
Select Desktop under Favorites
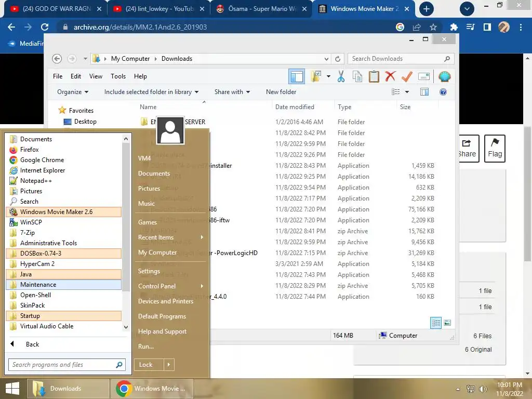point(85,122)
